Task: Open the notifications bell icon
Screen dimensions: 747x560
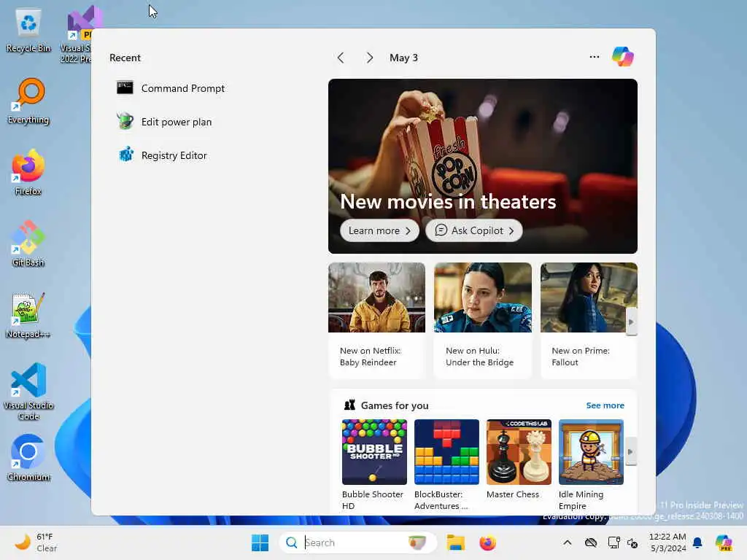Action: click(697, 542)
